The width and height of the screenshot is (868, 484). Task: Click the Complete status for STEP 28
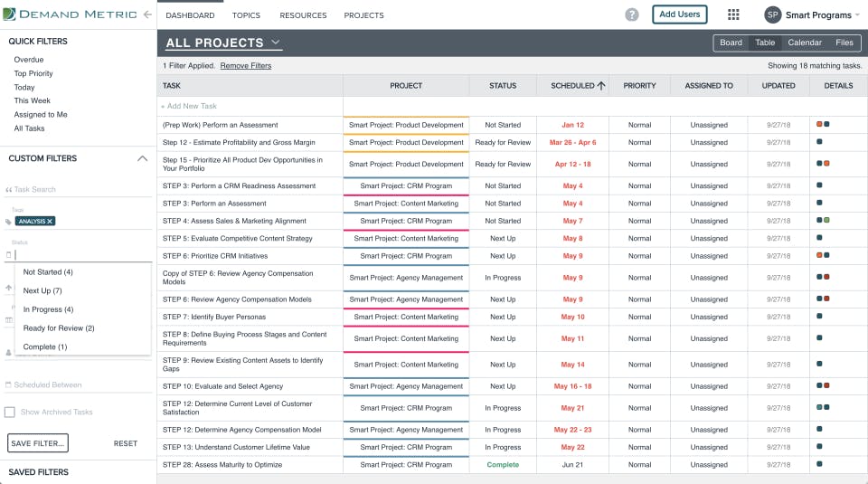tap(503, 465)
